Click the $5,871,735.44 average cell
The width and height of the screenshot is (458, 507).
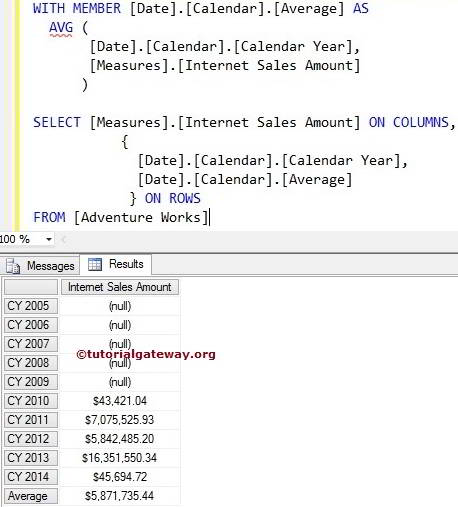[120, 496]
